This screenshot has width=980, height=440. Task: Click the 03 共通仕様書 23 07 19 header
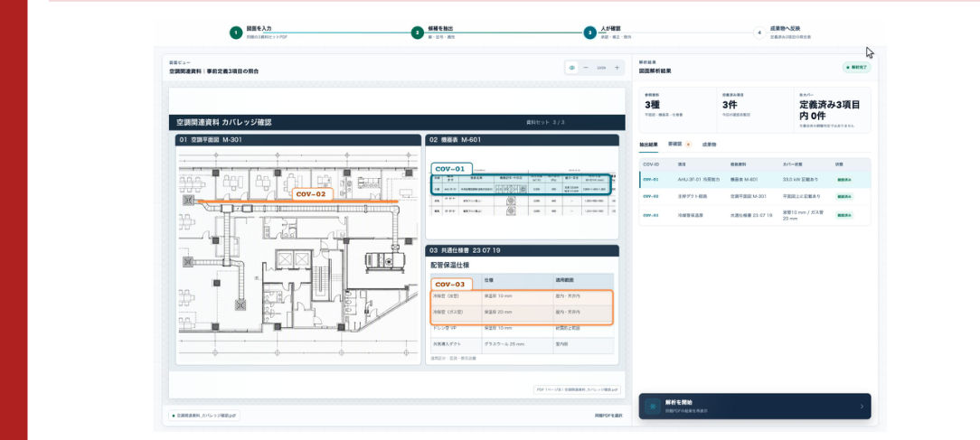pos(522,250)
